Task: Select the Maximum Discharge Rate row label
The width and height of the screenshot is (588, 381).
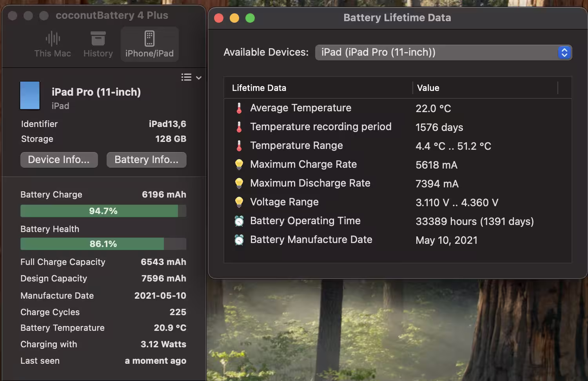Action: click(310, 183)
